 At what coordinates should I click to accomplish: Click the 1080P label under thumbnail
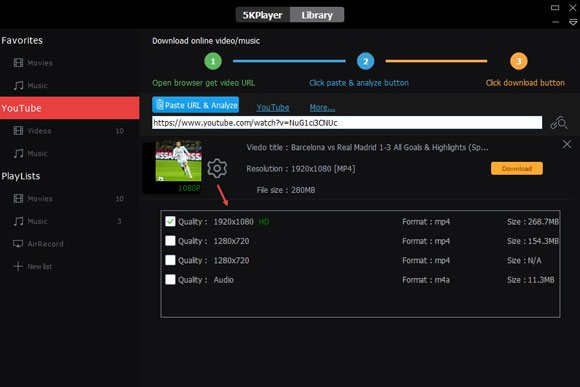tap(189, 188)
